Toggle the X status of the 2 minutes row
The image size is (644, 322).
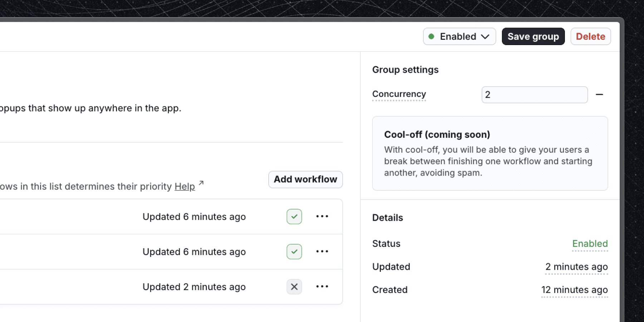(294, 287)
